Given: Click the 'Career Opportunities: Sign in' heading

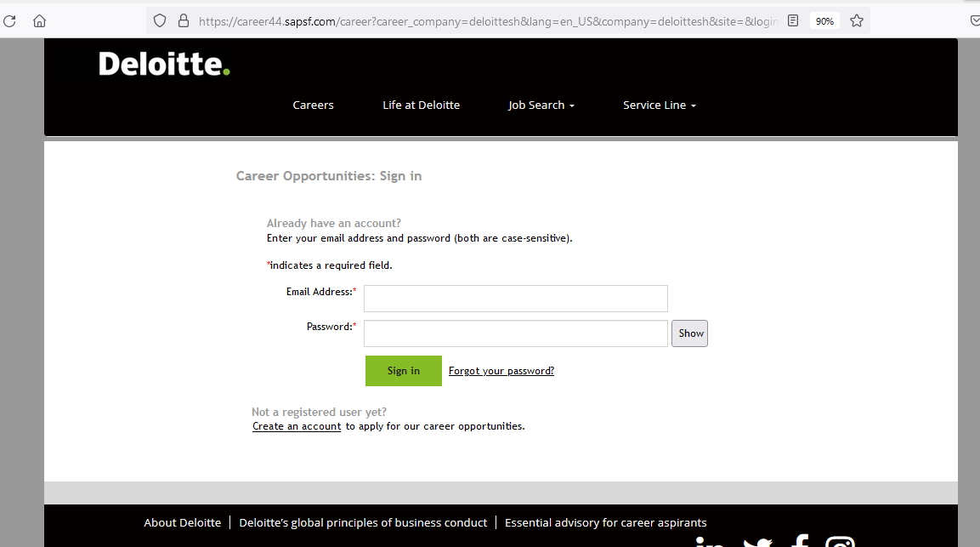Looking at the screenshot, I should pyautogui.click(x=329, y=176).
